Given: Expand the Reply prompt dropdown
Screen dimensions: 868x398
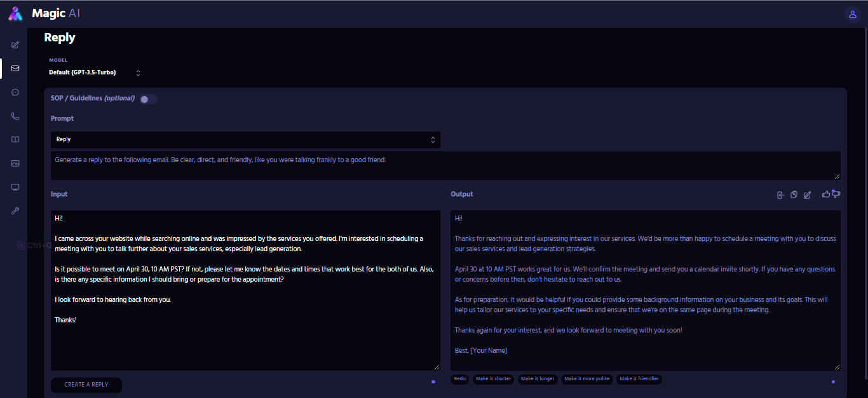Looking at the screenshot, I should coord(245,140).
